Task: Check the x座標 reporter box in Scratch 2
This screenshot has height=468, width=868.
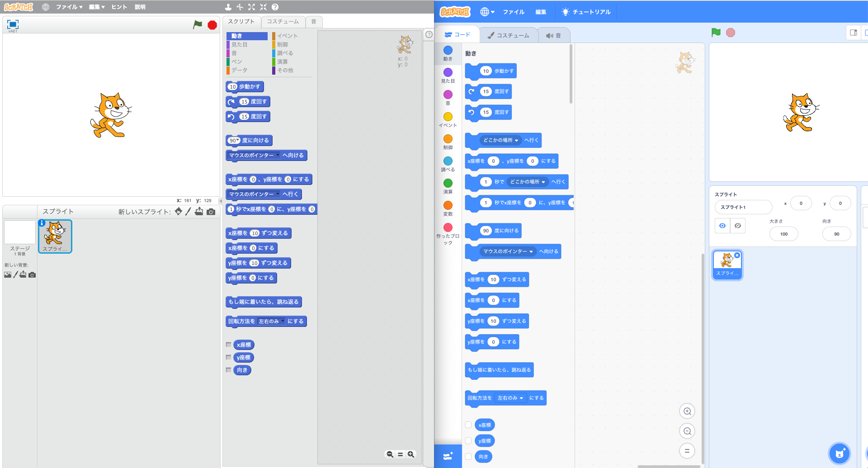Action: click(229, 345)
